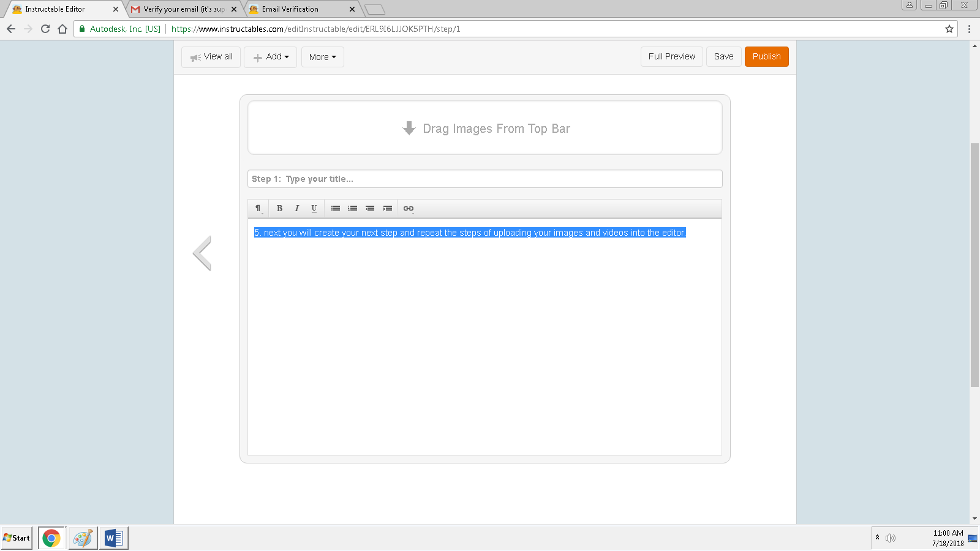The height and width of the screenshot is (551, 980).
Task: Show hidden system tray icons
Action: 877,538
